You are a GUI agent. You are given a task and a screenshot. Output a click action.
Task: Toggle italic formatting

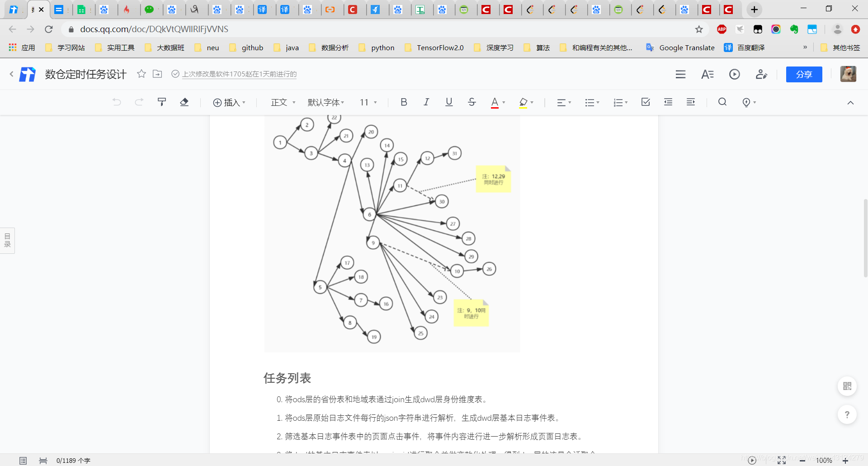(x=426, y=102)
